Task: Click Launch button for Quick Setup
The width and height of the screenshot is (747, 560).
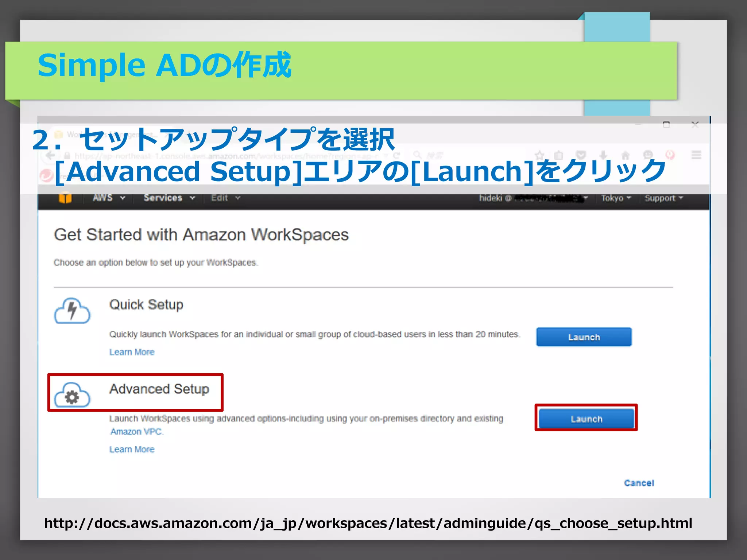Action: (x=584, y=337)
